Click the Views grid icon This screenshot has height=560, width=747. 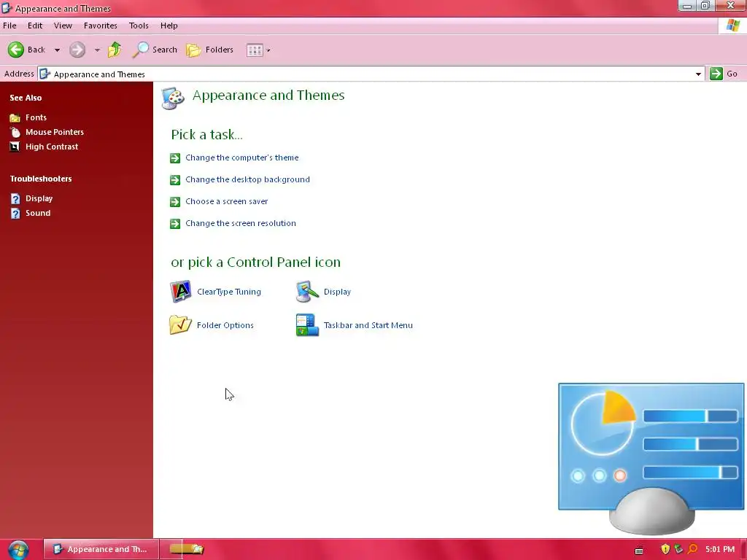[x=255, y=50]
